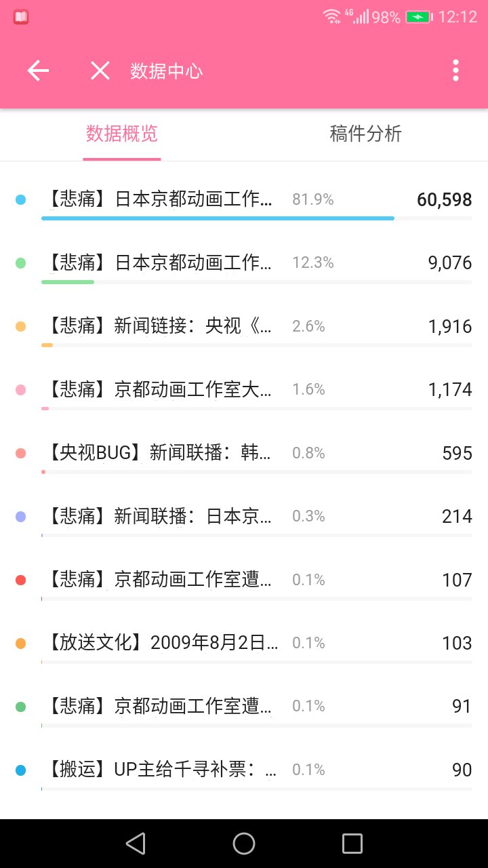Open the video entry with 60,598 views
This screenshot has height=868, width=488.
point(160,199)
